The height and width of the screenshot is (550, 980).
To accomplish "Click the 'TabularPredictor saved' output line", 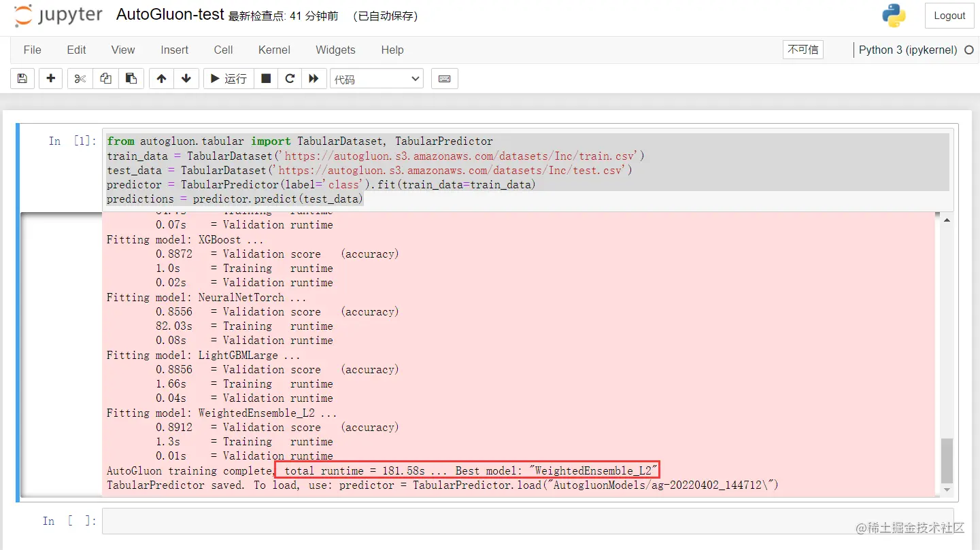I will pos(442,485).
